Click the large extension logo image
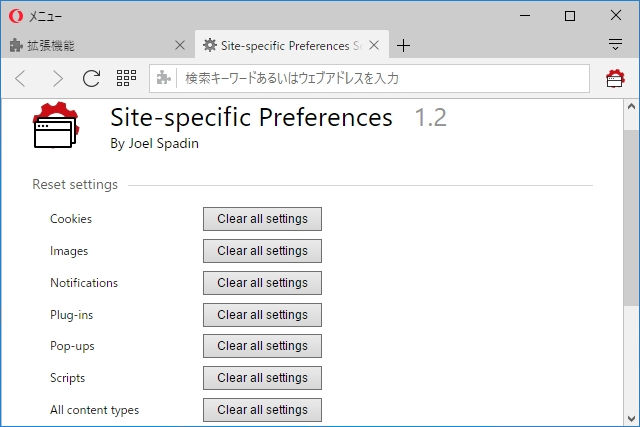 pyautogui.click(x=56, y=125)
